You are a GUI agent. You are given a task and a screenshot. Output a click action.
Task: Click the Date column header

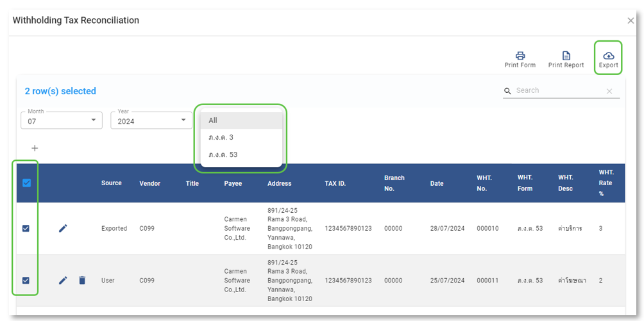tap(436, 183)
